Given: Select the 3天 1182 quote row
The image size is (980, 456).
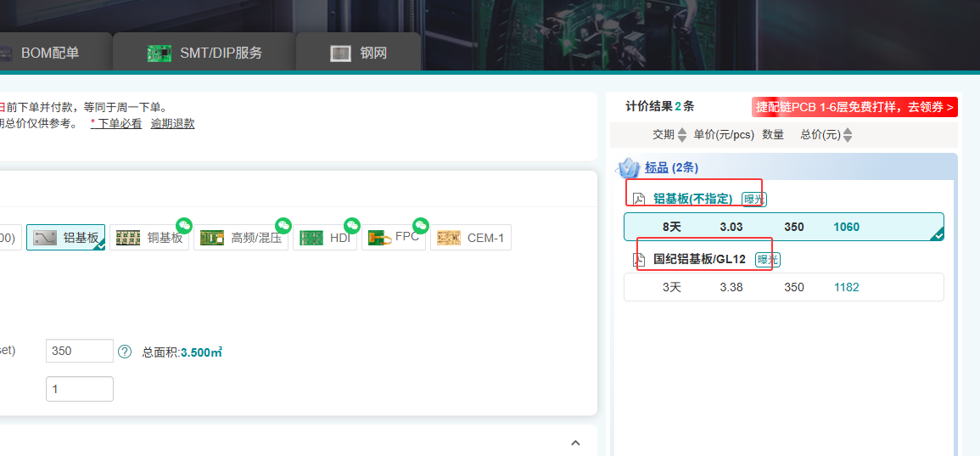Looking at the screenshot, I should pyautogui.click(x=784, y=287).
